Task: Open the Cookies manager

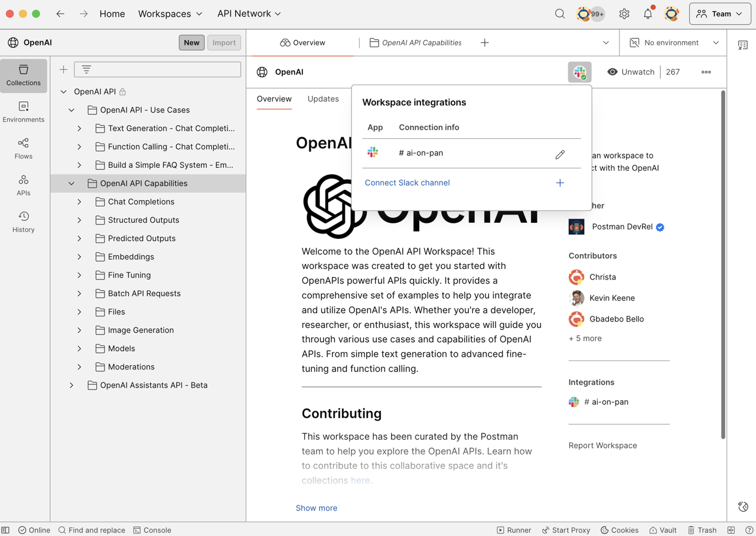Action: tap(619, 529)
